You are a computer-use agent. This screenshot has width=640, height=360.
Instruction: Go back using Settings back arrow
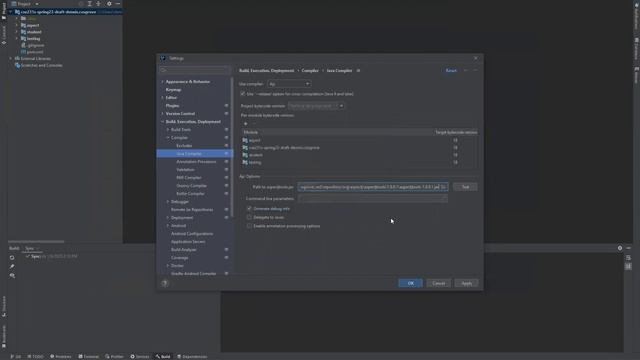pyautogui.click(x=466, y=71)
